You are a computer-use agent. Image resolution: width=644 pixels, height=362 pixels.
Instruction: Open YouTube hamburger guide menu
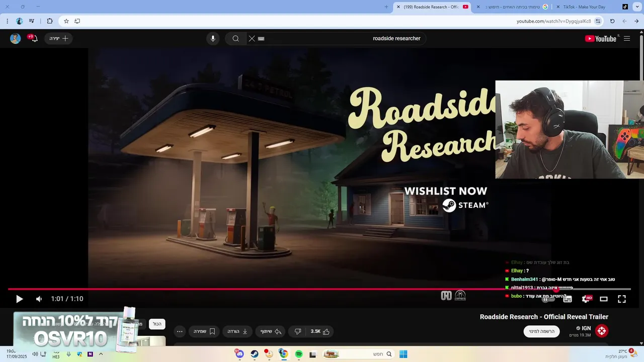[x=627, y=39]
